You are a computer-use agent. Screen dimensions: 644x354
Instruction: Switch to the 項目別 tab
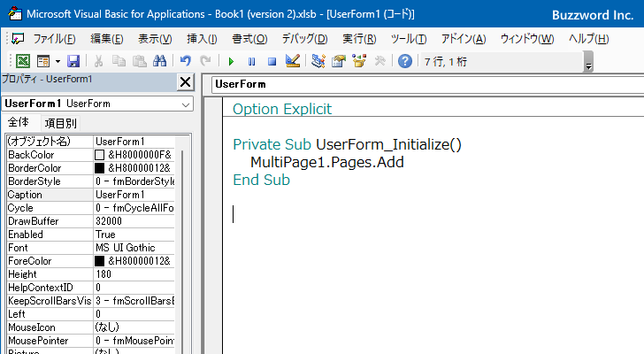pos(60,123)
